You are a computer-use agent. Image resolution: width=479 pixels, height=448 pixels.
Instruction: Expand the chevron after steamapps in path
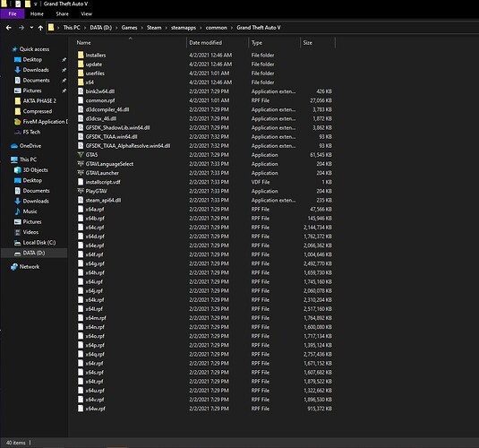pyautogui.click(x=201, y=28)
